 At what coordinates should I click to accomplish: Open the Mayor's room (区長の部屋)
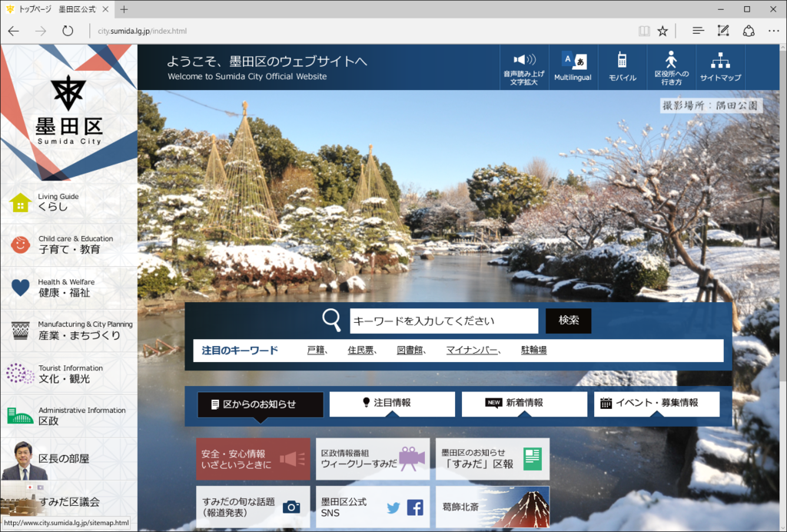tap(68, 459)
